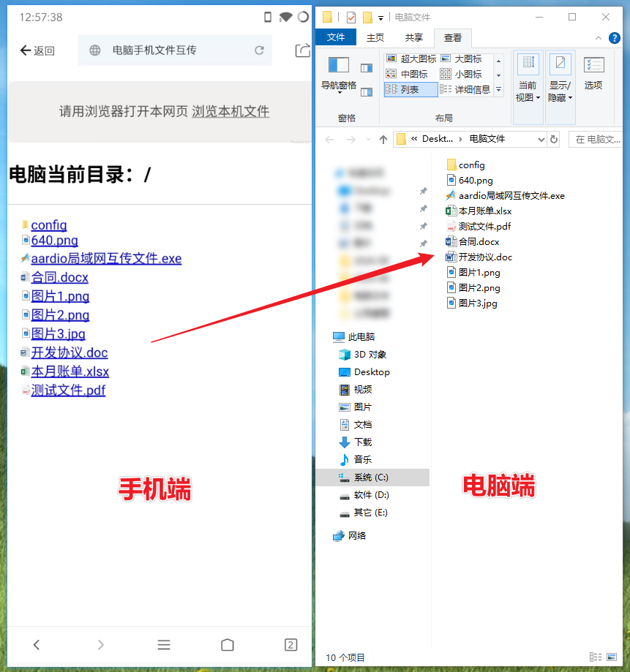The height and width of the screenshot is (672, 630).
Task: Refresh the address bar location
Action: tap(555, 139)
